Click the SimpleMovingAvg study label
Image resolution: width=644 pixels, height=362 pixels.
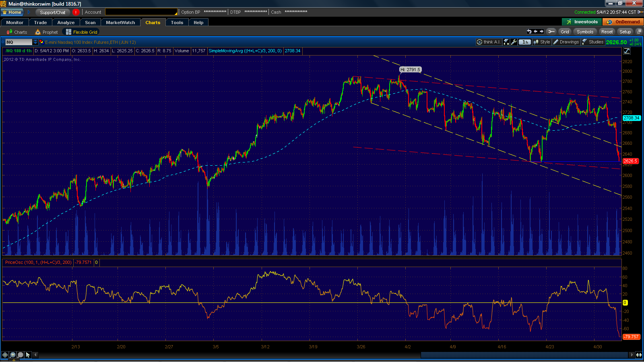(245, 51)
